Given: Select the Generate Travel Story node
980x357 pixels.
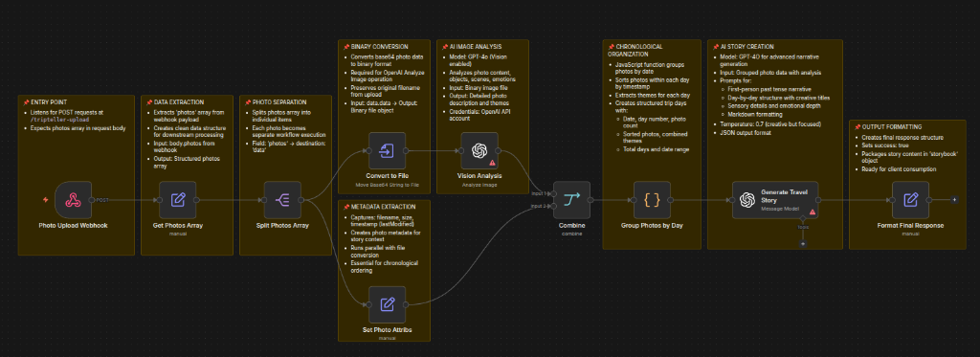Looking at the screenshot, I should coord(775,200).
